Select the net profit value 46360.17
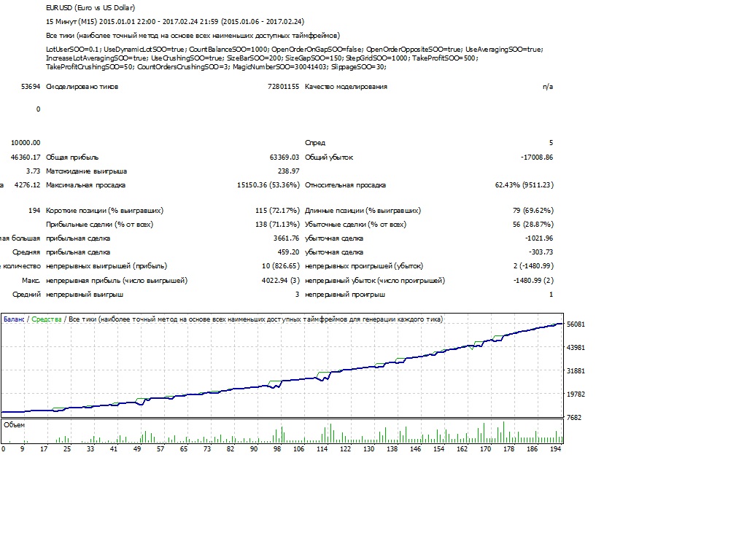 pos(26,157)
